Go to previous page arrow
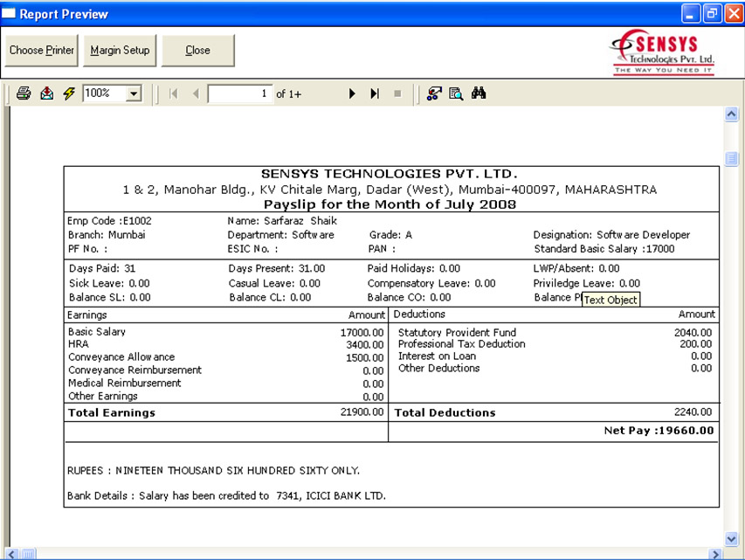The width and height of the screenshot is (745, 560). click(196, 93)
